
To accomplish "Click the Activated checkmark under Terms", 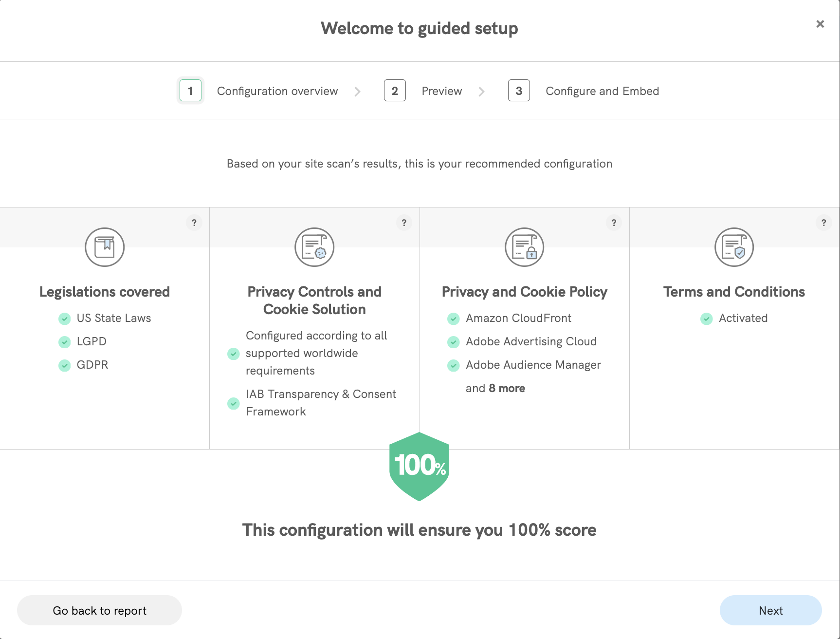I will coord(706,319).
